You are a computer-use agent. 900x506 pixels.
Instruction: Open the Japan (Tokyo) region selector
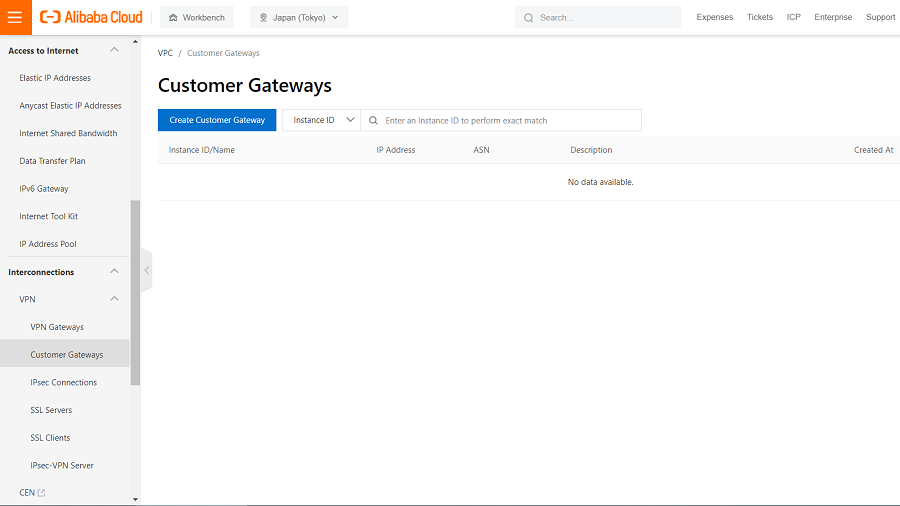click(299, 17)
